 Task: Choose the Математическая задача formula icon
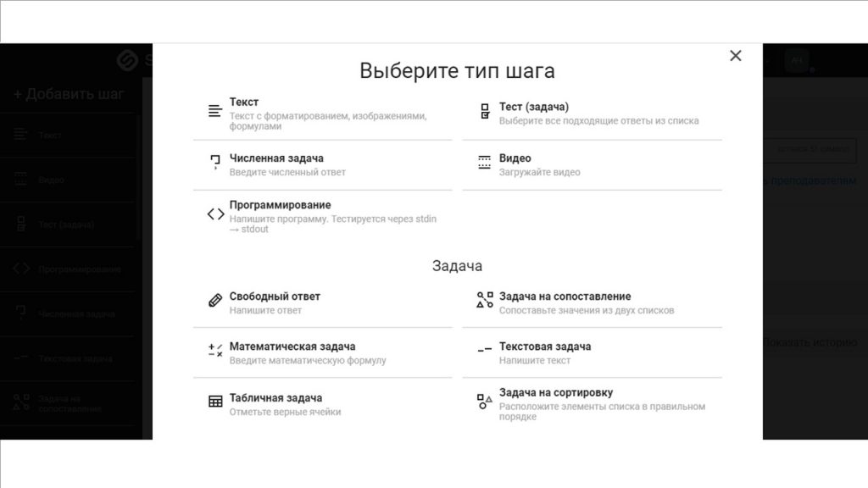click(215, 349)
